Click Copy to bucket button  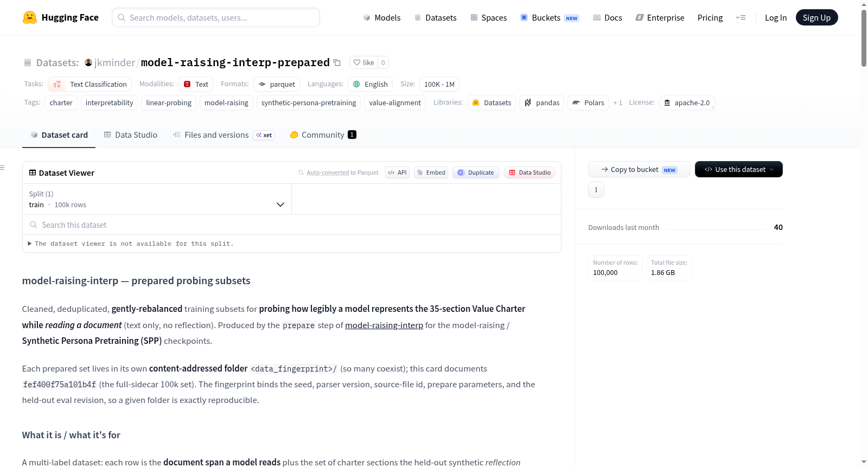639,169
